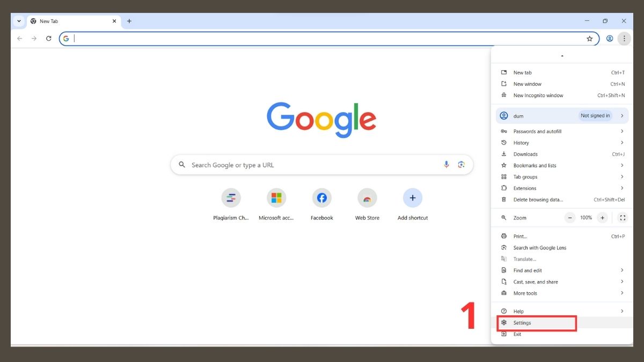Choose New tab in menu
The height and width of the screenshot is (362, 644).
(562, 72)
